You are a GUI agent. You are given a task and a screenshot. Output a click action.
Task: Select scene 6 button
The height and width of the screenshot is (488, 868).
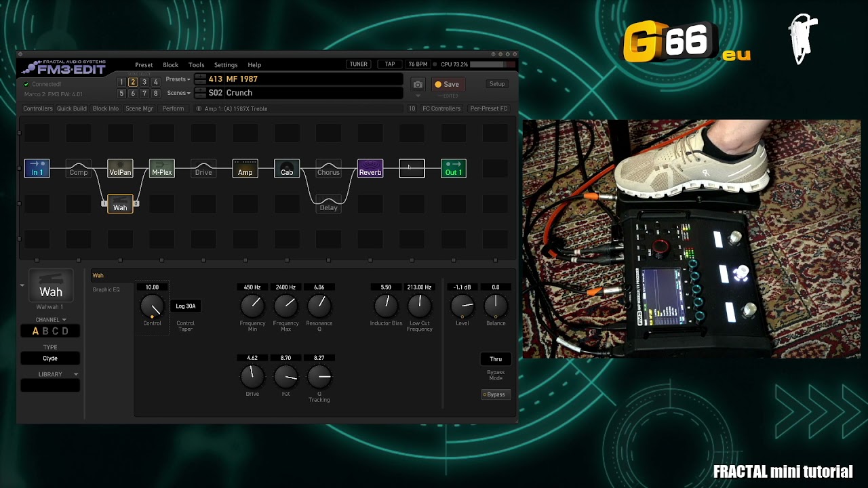pos(133,94)
